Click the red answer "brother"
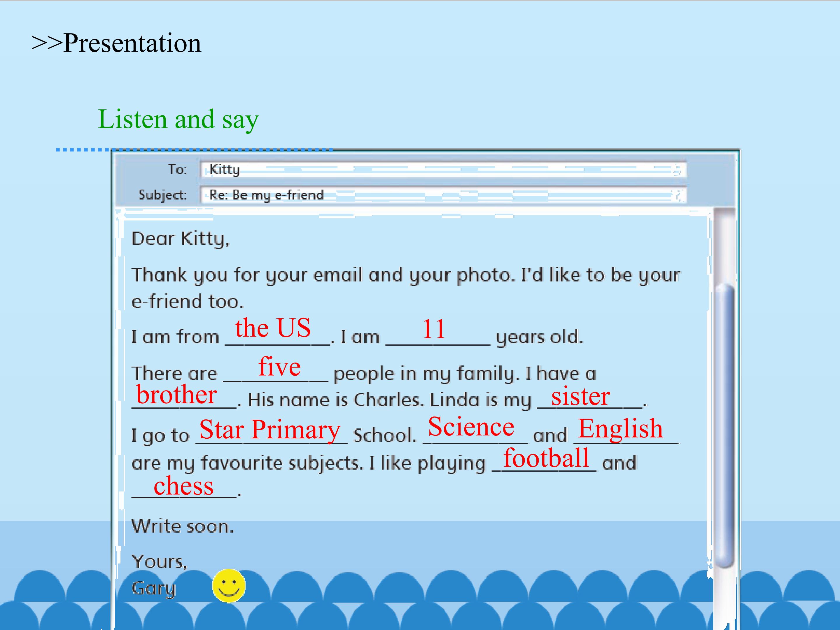This screenshot has width=840, height=630. (176, 394)
